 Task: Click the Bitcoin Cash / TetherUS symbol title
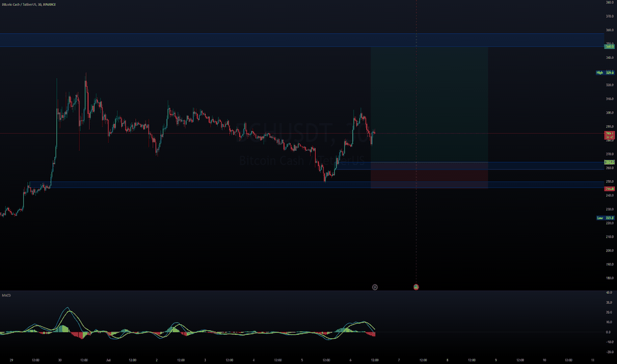click(x=28, y=5)
